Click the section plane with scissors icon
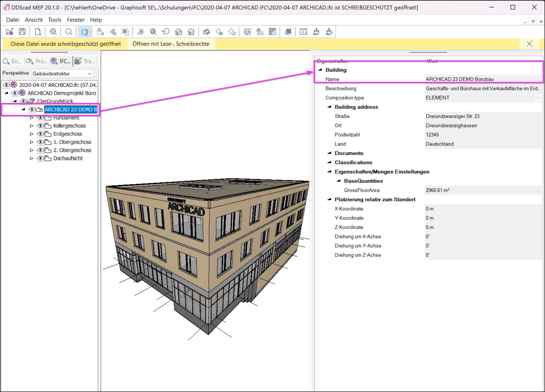The image size is (545, 392). 219,32
